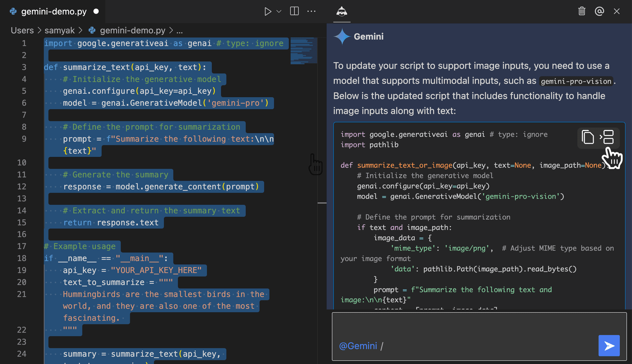Viewport: 632px width, 364px height.
Task: Click the Python file icon in breadcrumb
Action: click(x=92, y=30)
